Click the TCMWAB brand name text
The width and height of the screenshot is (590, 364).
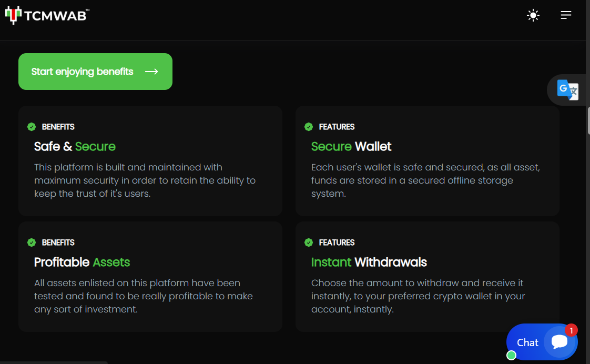[x=56, y=15]
